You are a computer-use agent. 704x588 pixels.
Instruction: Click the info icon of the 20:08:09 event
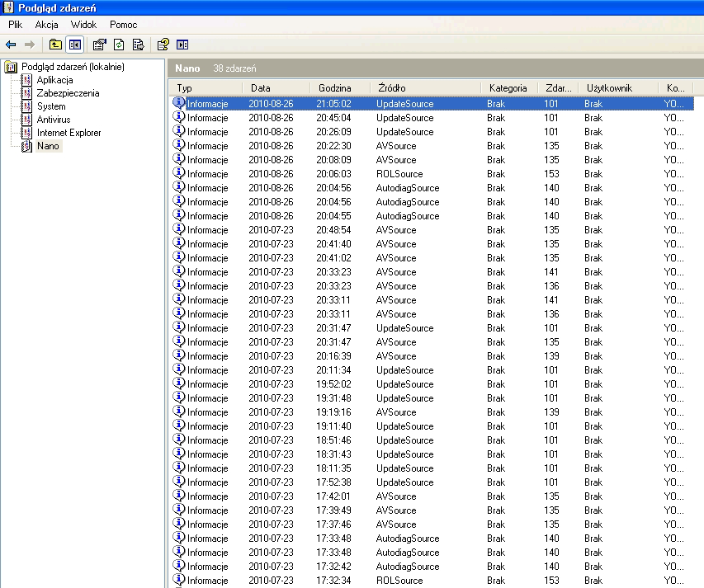(x=179, y=159)
